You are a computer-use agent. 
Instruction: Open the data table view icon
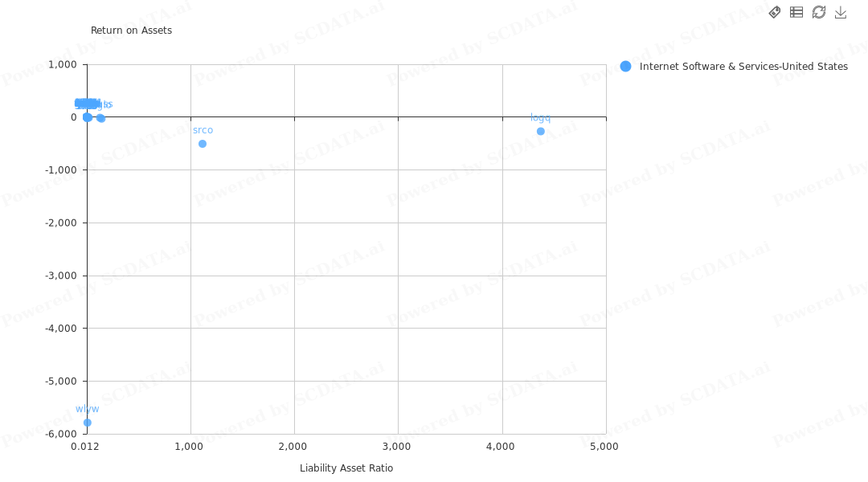pos(796,12)
